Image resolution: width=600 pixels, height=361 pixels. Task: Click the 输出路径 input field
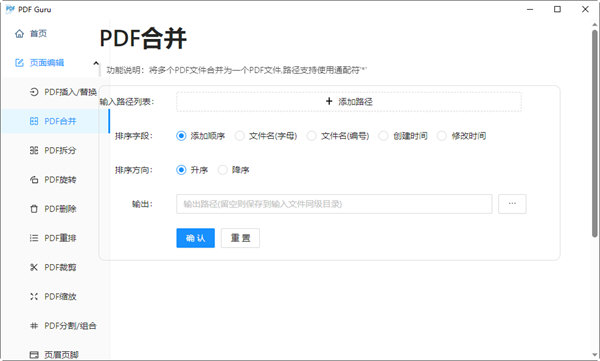pos(334,204)
